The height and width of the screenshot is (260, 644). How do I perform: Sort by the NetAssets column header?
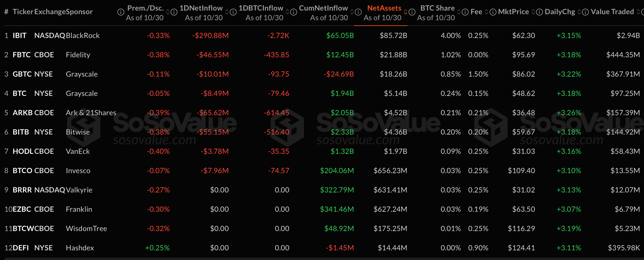coord(384,8)
